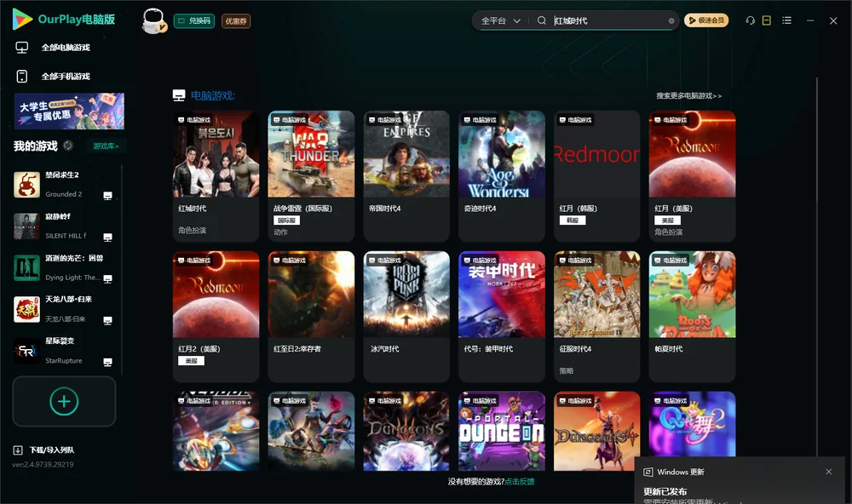Click the download icon beside 下载/导入列队
Image resolution: width=852 pixels, height=504 pixels.
(x=18, y=450)
